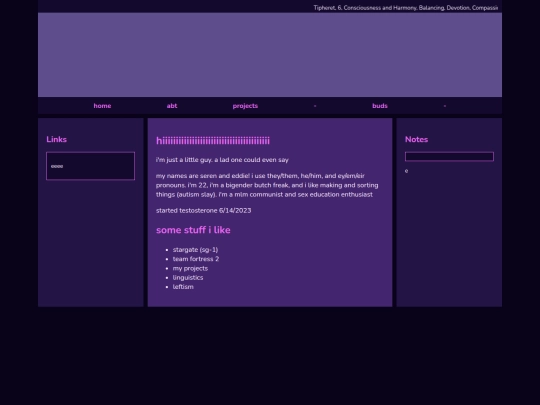Click the dash link between projects and buds

(315, 106)
